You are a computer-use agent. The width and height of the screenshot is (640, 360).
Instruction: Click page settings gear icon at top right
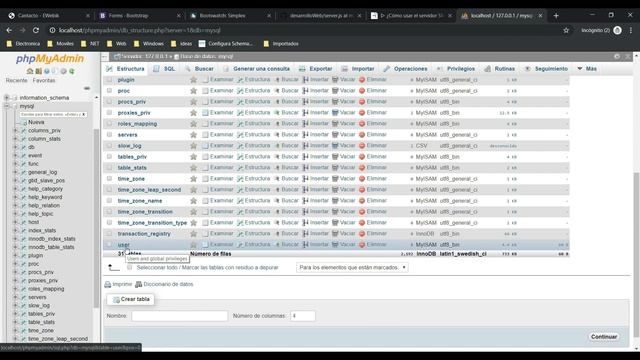pos(617,56)
